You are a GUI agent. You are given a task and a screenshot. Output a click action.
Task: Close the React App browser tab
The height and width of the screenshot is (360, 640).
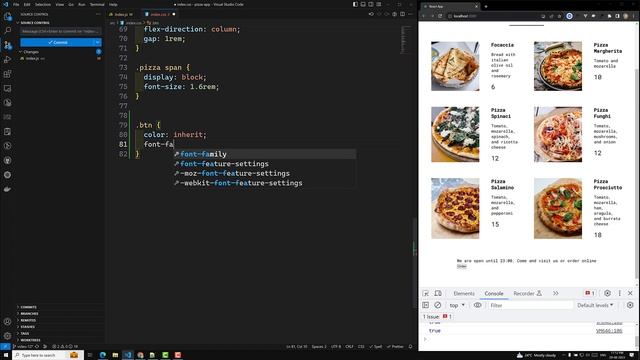tap(476, 6)
